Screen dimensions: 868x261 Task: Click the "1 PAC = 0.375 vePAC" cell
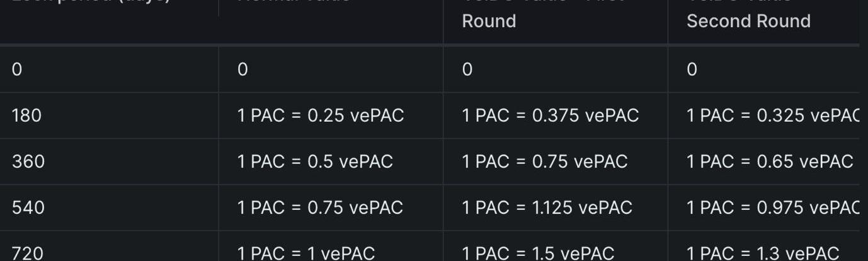point(550,115)
